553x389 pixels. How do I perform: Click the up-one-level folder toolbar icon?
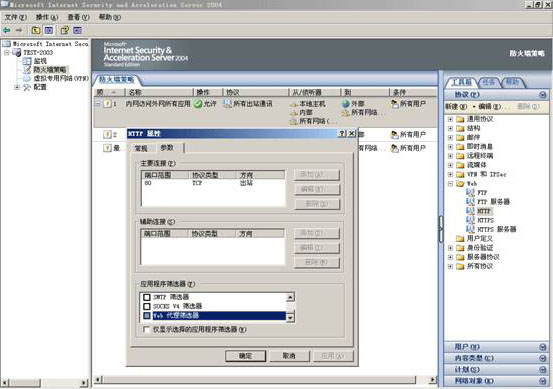[36, 30]
